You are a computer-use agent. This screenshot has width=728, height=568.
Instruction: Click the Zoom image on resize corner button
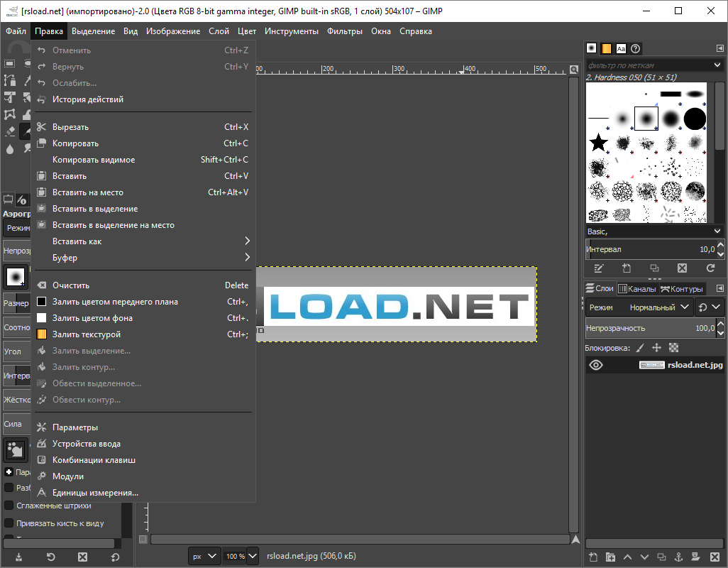574,70
